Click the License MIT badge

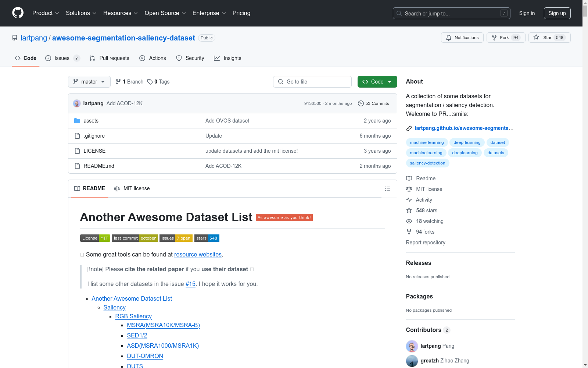(95, 238)
